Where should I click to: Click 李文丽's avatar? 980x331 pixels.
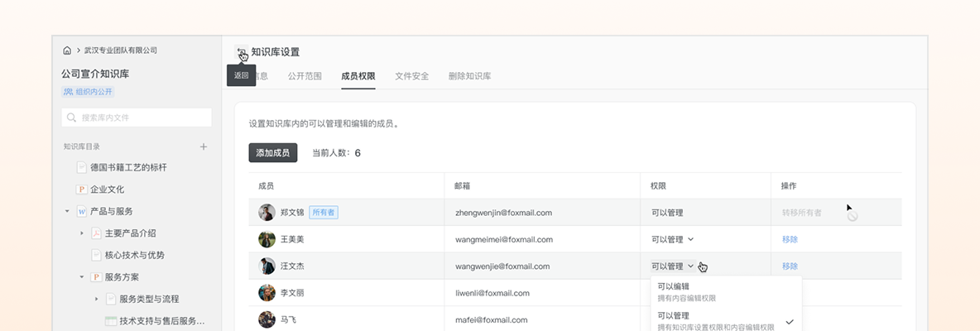click(x=267, y=293)
